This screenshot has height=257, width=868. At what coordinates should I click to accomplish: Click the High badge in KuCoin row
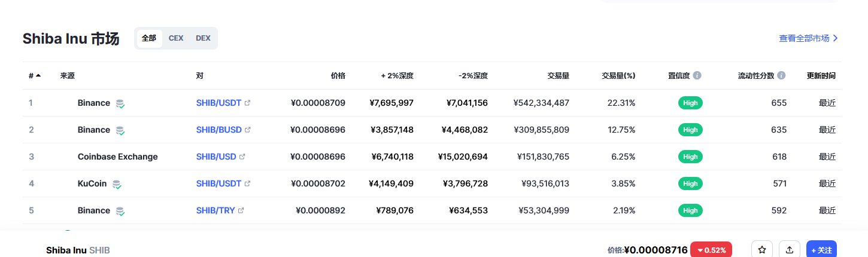coord(690,183)
